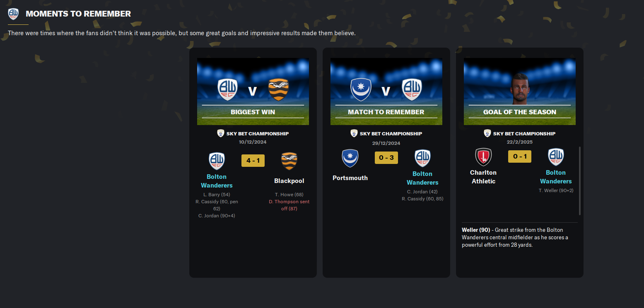
Task: Click Blackpool's crest in the Biggest Win banner
Action: click(x=278, y=90)
